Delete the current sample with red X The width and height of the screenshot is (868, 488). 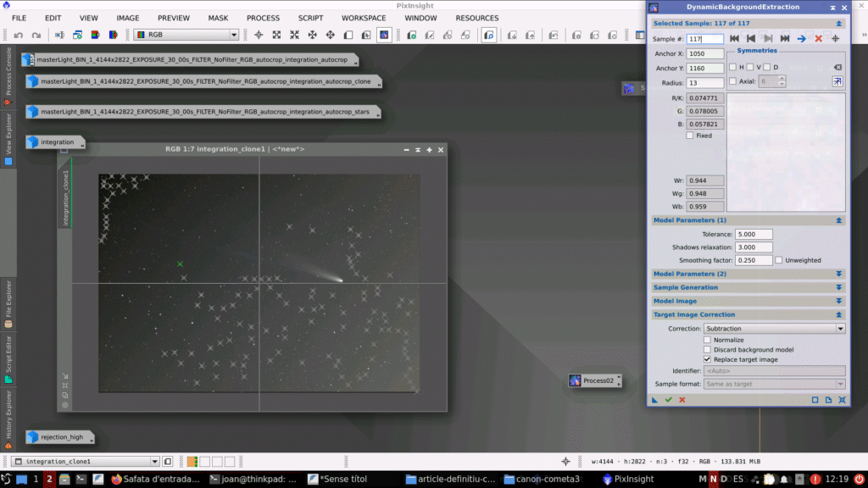point(818,39)
